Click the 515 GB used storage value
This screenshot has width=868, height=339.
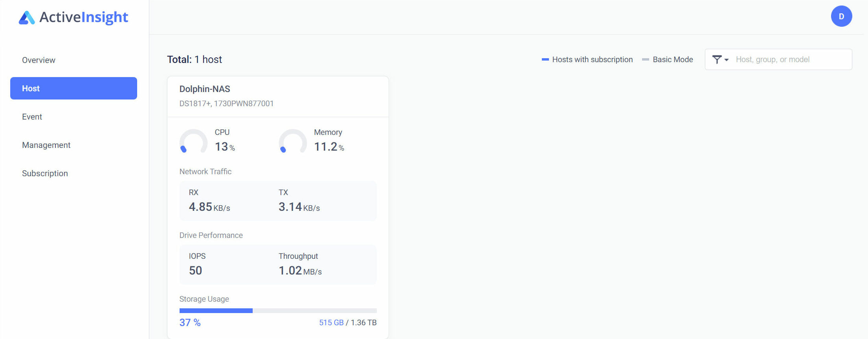[331, 322]
